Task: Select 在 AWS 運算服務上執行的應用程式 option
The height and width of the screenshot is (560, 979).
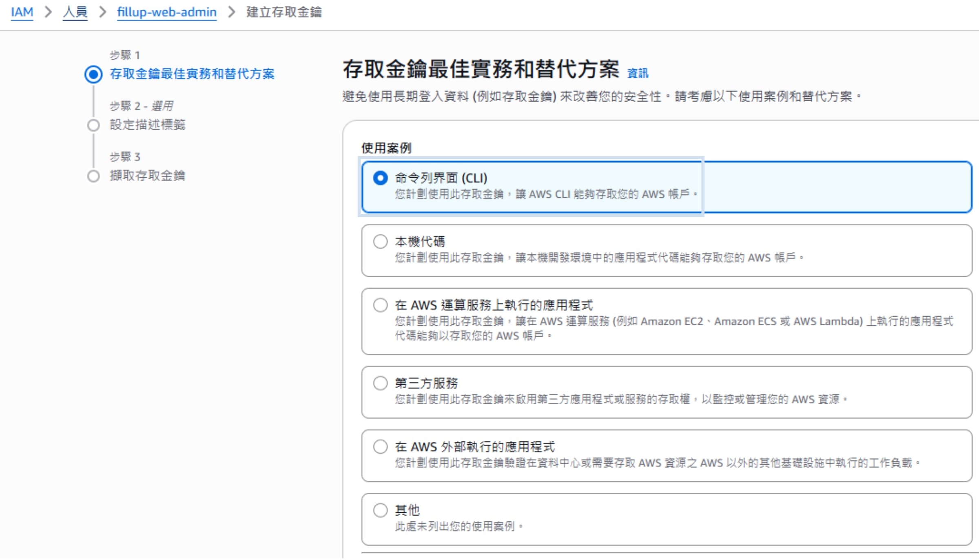Action: [x=381, y=304]
